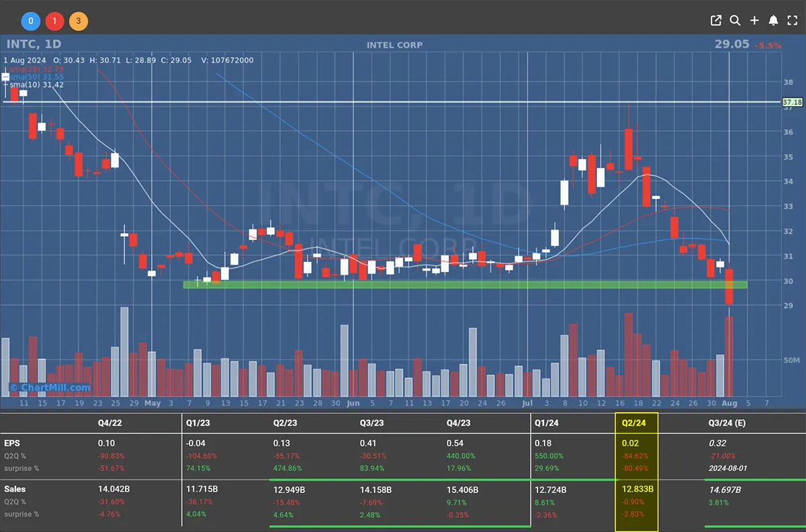Select the sma(50) 31.55 legend entry
Viewport: 806px width, 532px height.
click(x=36, y=77)
